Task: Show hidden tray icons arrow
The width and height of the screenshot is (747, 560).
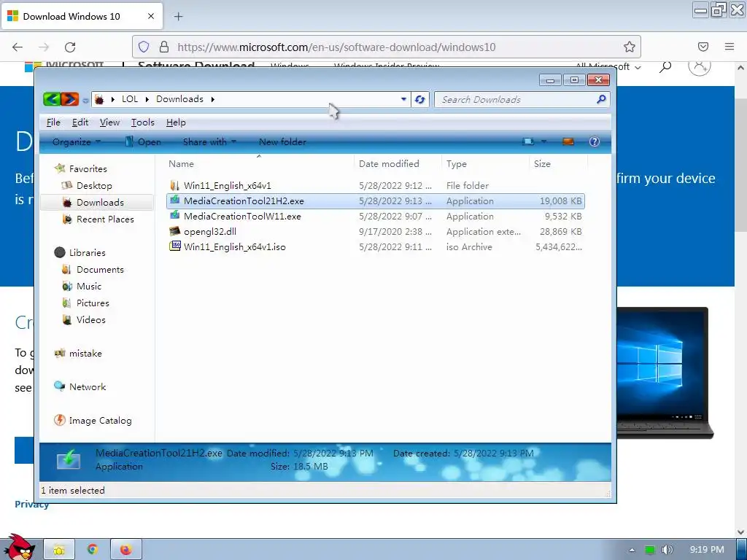Action: point(632,550)
